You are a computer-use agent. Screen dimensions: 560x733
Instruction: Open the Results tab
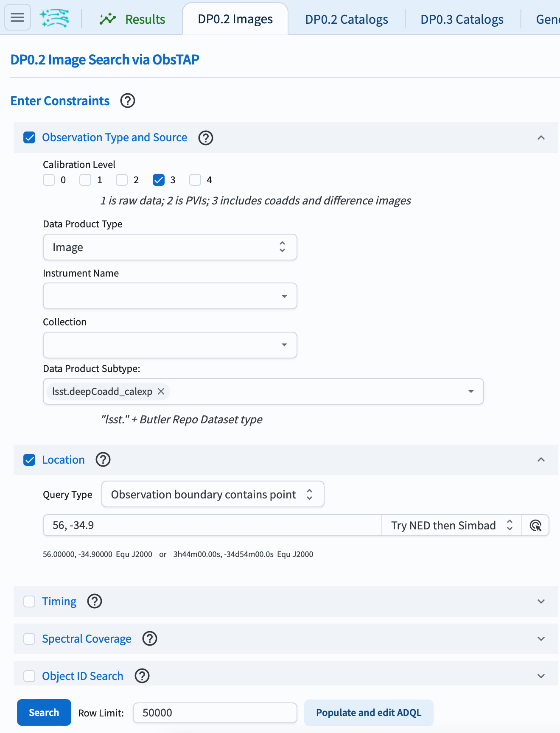pos(132,20)
